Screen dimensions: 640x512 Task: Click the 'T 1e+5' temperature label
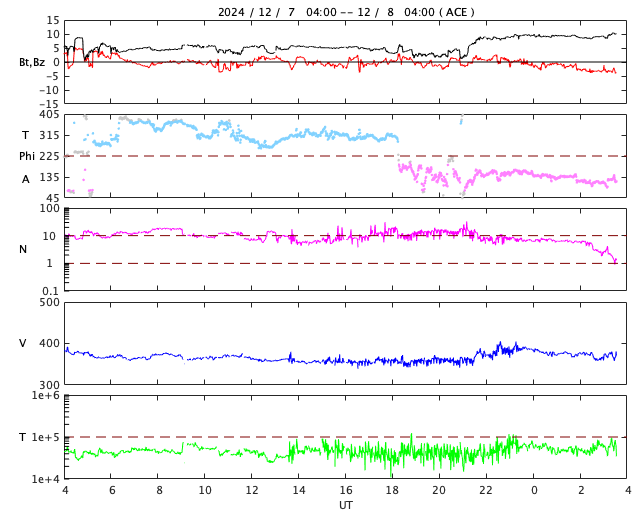[x=39, y=437]
